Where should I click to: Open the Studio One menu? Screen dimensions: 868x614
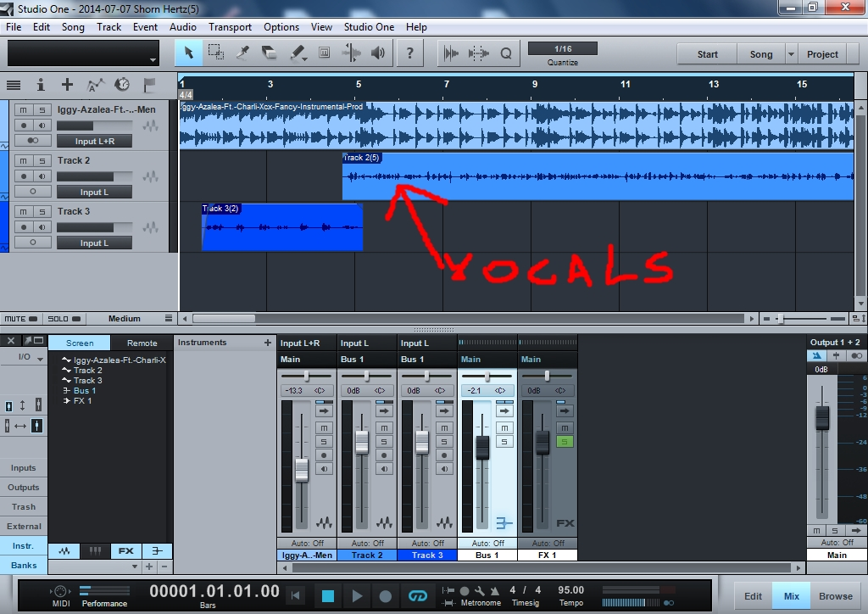pyautogui.click(x=369, y=26)
